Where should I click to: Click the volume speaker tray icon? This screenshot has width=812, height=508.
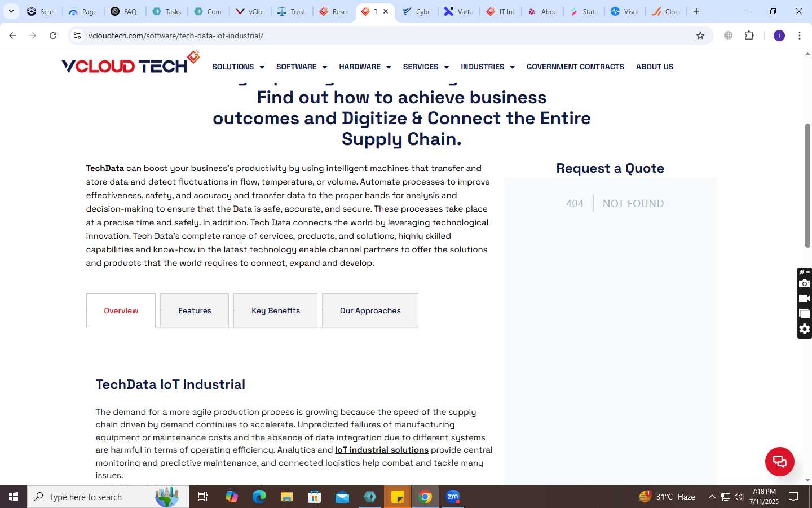[x=739, y=497]
